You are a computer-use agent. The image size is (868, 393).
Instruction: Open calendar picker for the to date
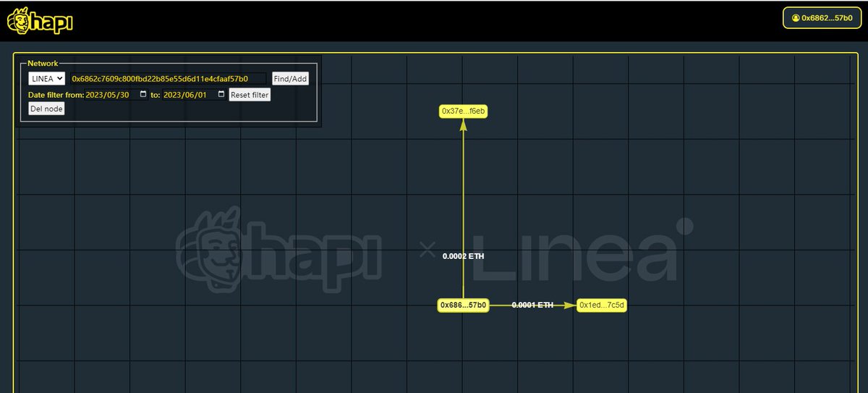click(221, 95)
